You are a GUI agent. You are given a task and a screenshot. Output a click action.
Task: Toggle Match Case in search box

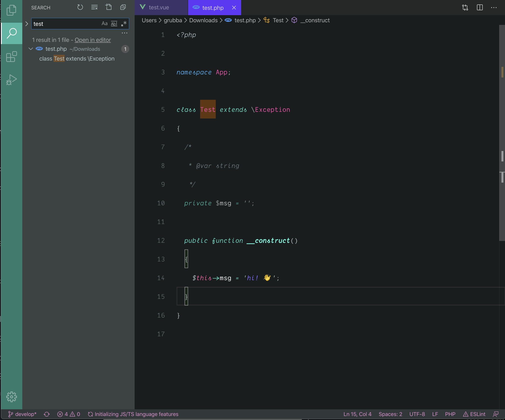click(x=104, y=24)
